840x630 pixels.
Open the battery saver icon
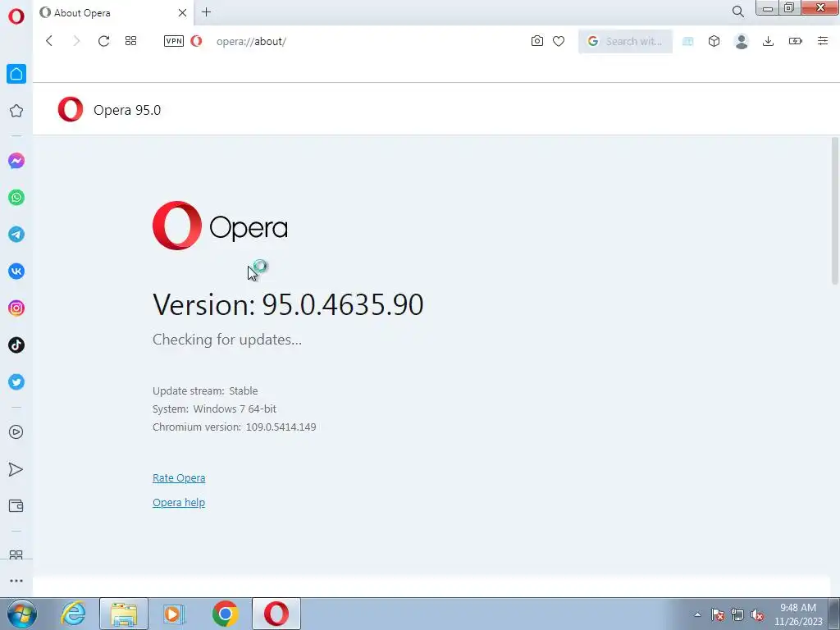click(x=796, y=41)
